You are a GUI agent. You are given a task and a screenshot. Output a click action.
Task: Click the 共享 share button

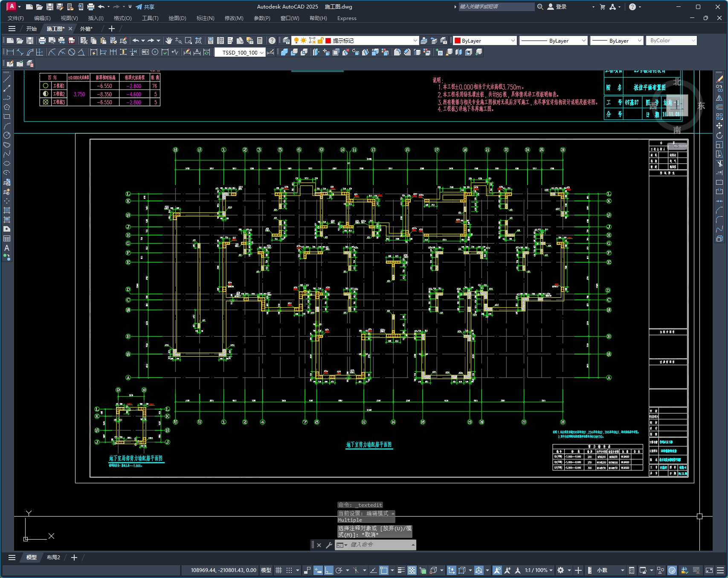(x=145, y=7)
